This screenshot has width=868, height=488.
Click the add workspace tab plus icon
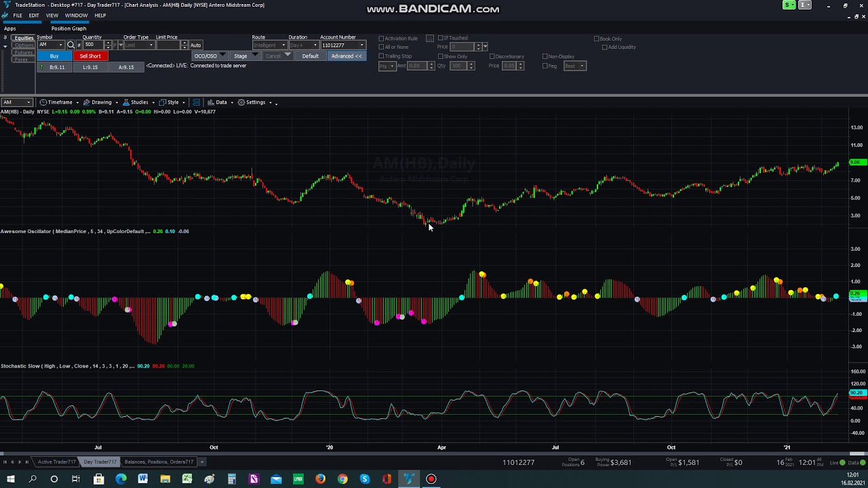pyautogui.click(x=201, y=462)
